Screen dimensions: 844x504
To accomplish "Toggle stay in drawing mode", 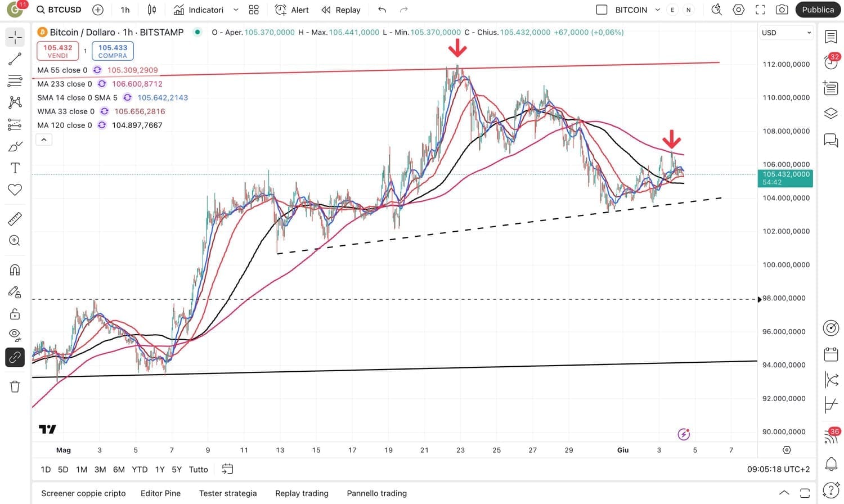I will 15,292.
